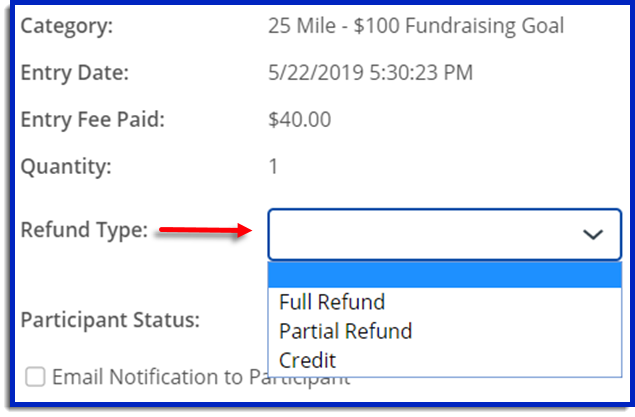
Task: Click the Category field label
Action: (x=67, y=25)
